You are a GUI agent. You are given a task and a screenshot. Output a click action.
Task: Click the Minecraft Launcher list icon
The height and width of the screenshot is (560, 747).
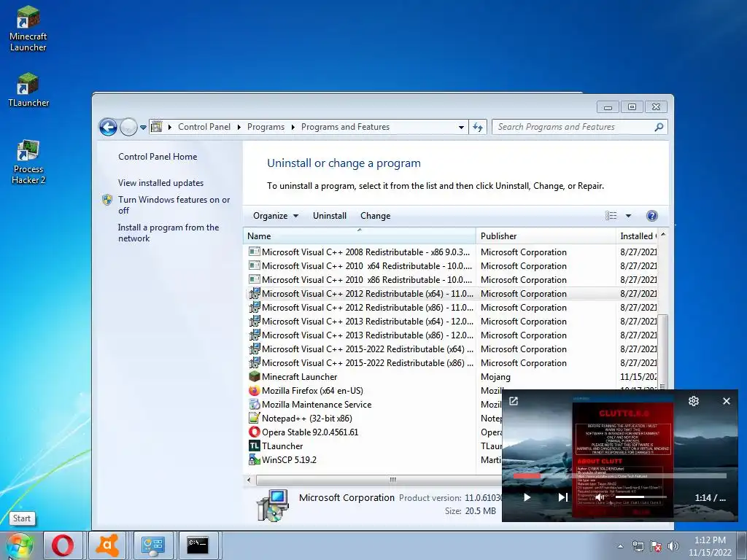[x=255, y=376]
